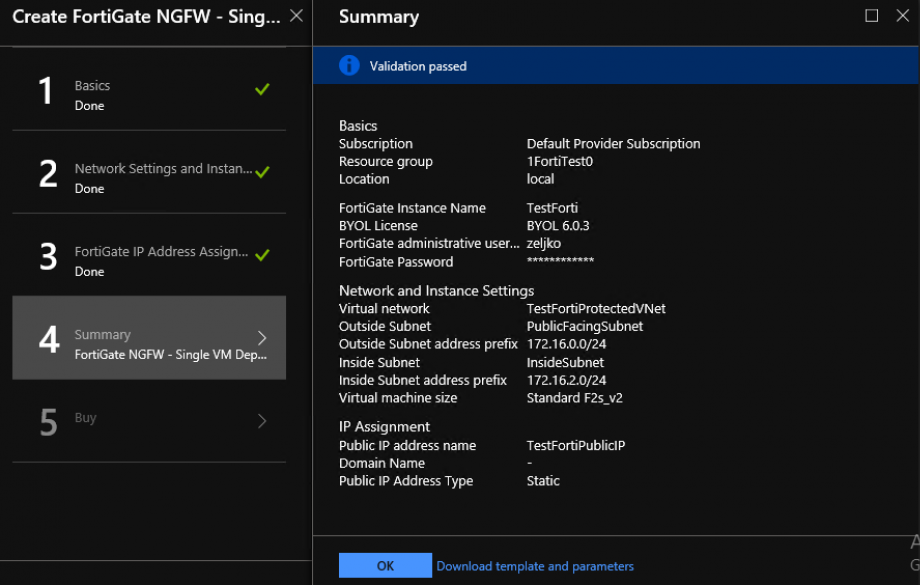This screenshot has width=920, height=585.
Task: Click the step number 1 for Basics
Action: point(45,91)
